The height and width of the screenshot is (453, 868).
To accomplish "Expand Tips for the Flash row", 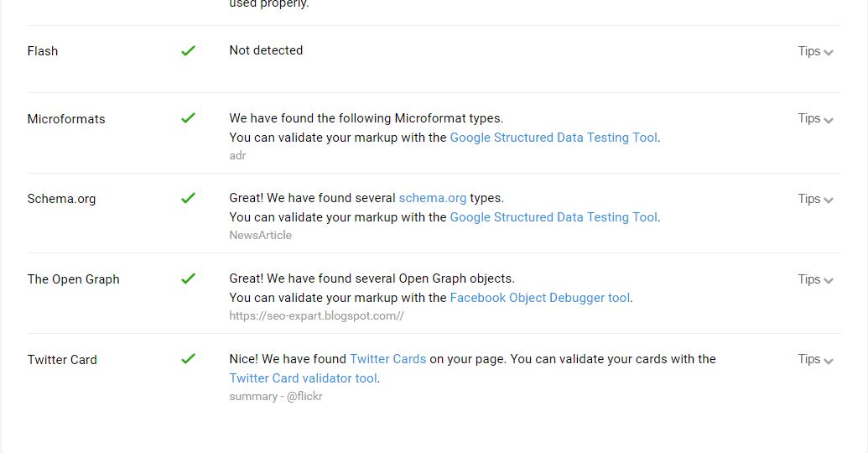I will click(x=815, y=51).
